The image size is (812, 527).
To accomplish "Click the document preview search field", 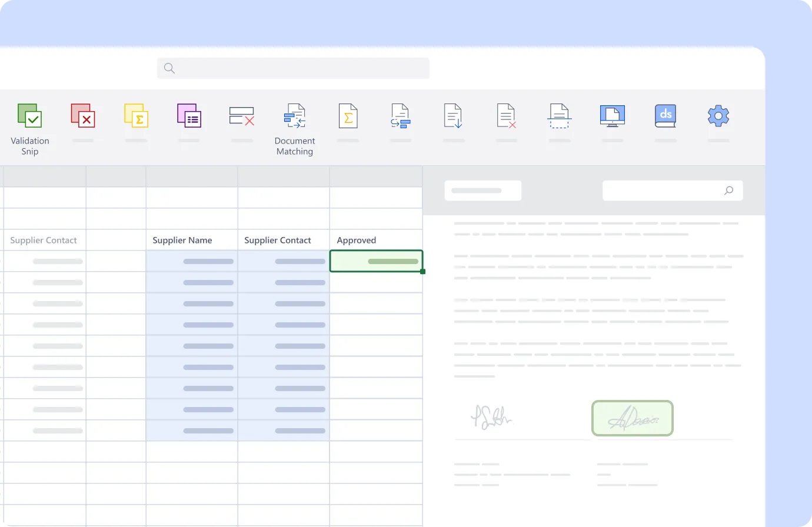I will click(672, 190).
